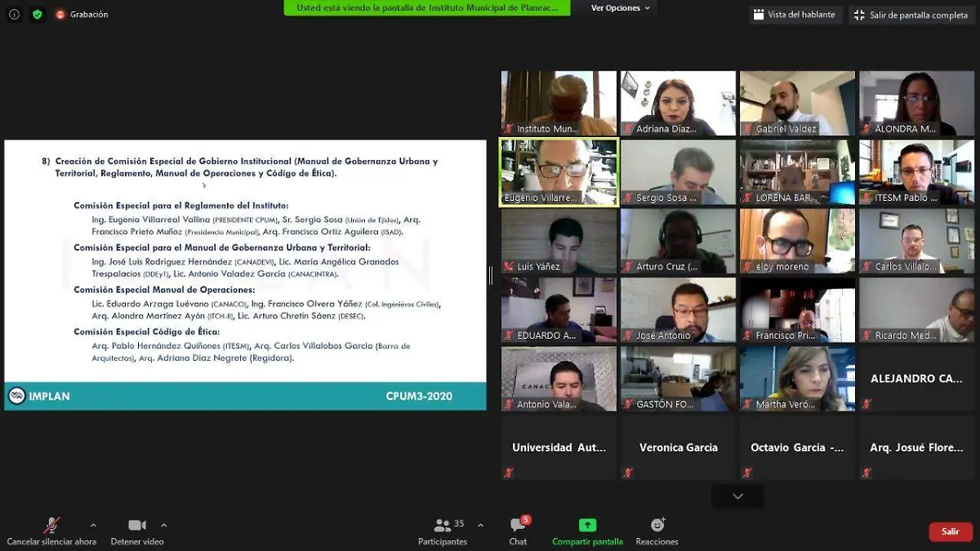Screen dimensions: 980x551
Task: Click the red Grabación recording indicator
Action: point(82,15)
